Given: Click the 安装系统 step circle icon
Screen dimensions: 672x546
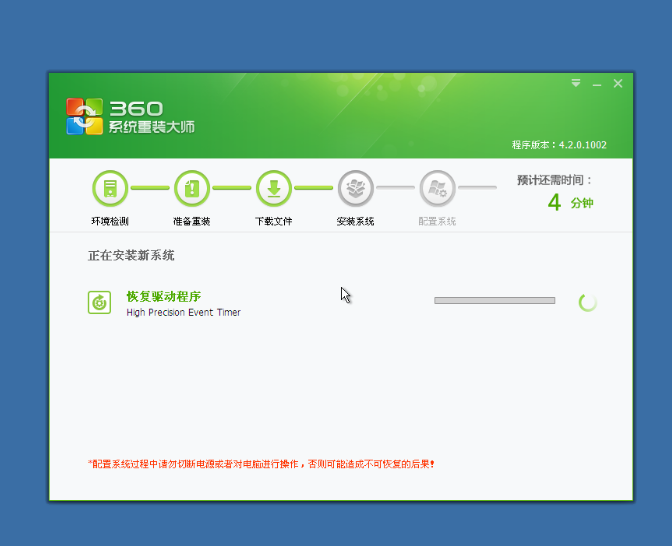Looking at the screenshot, I should tap(355, 187).
